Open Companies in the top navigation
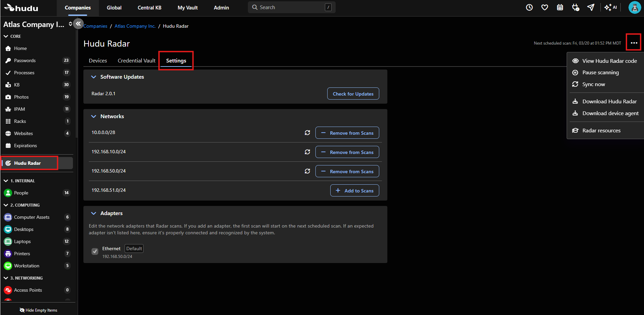Image resolution: width=644 pixels, height=315 pixels. (x=78, y=7)
